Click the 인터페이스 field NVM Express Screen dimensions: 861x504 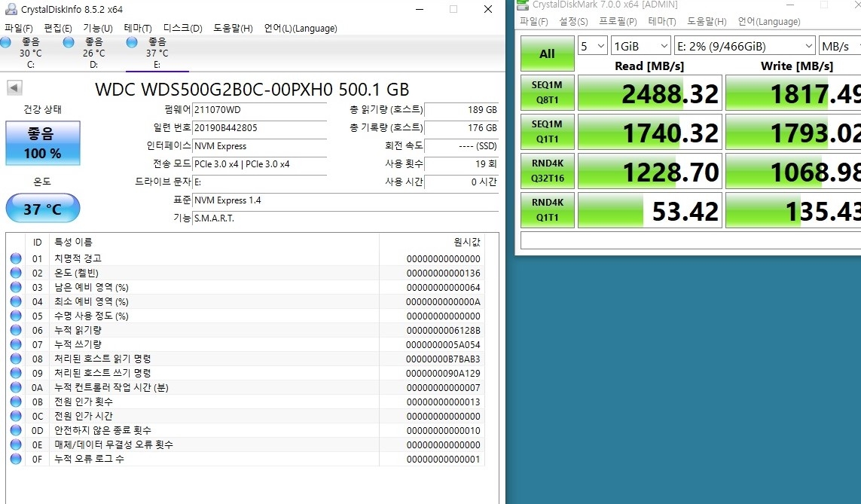[x=260, y=146]
